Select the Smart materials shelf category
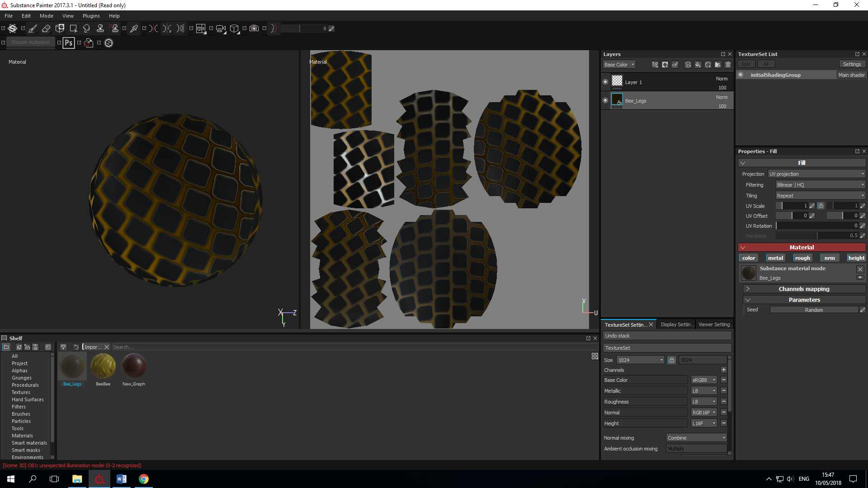 [29, 443]
